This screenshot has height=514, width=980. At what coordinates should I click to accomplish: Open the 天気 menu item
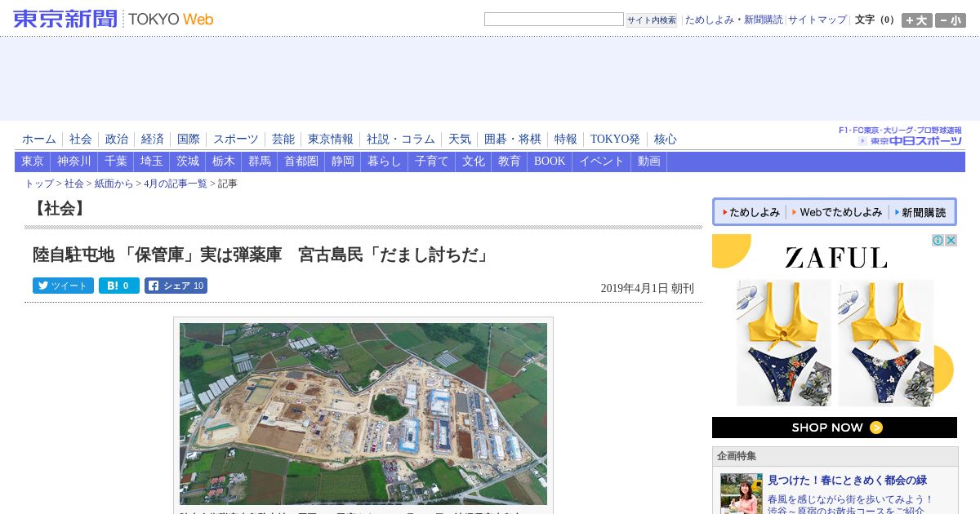click(460, 140)
